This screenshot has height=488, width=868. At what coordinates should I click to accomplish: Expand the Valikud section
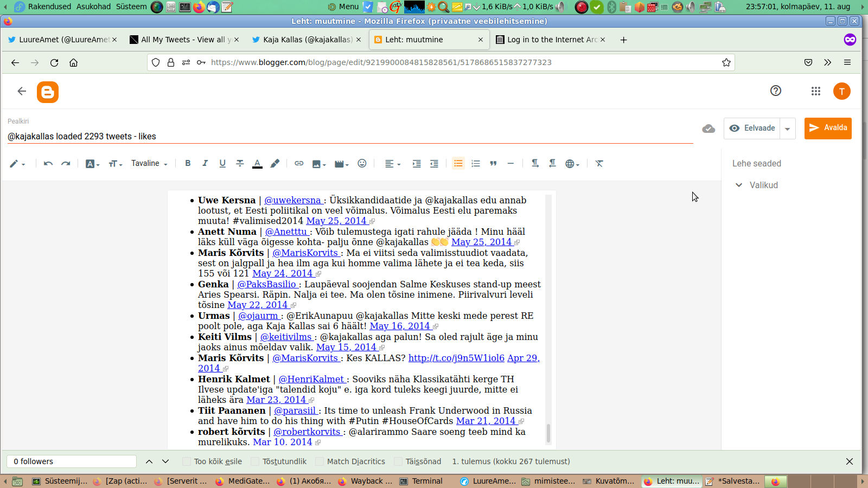757,185
